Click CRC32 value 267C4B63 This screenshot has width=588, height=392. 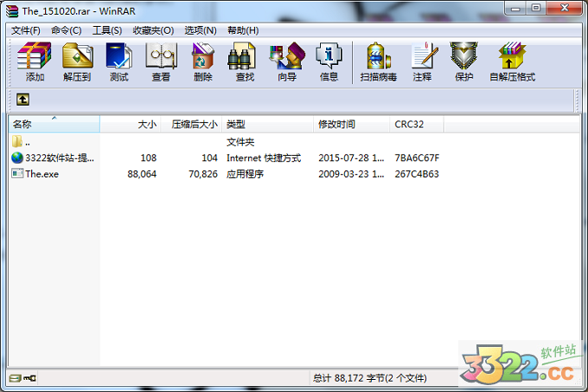417,174
